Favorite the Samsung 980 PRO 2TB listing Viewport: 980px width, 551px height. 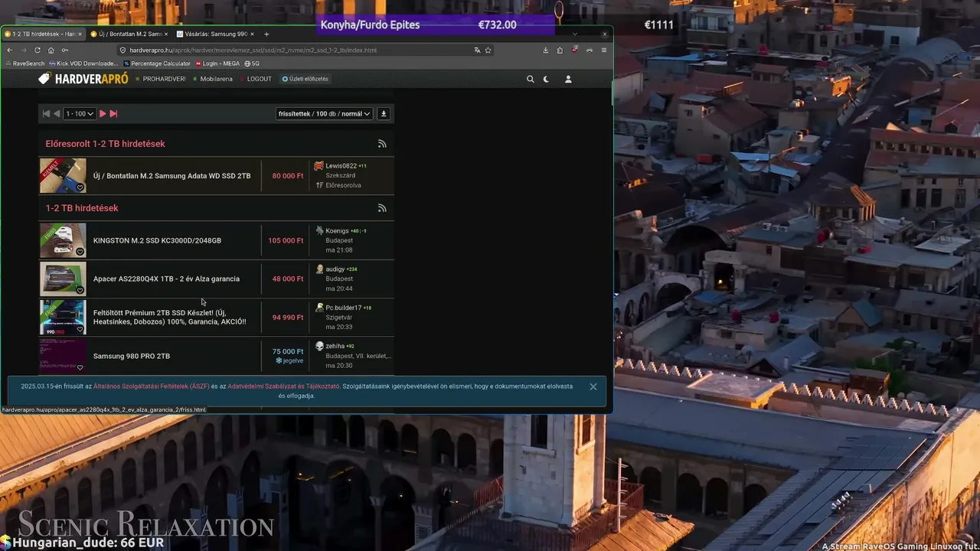click(x=80, y=367)
